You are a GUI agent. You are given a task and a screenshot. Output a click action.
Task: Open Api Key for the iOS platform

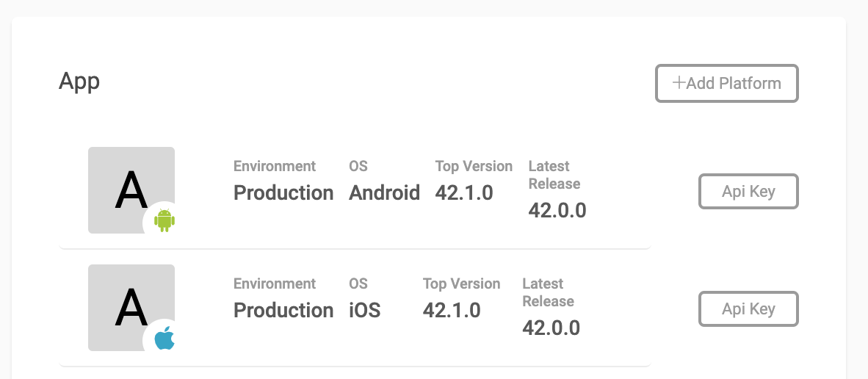tap(748, 308)
